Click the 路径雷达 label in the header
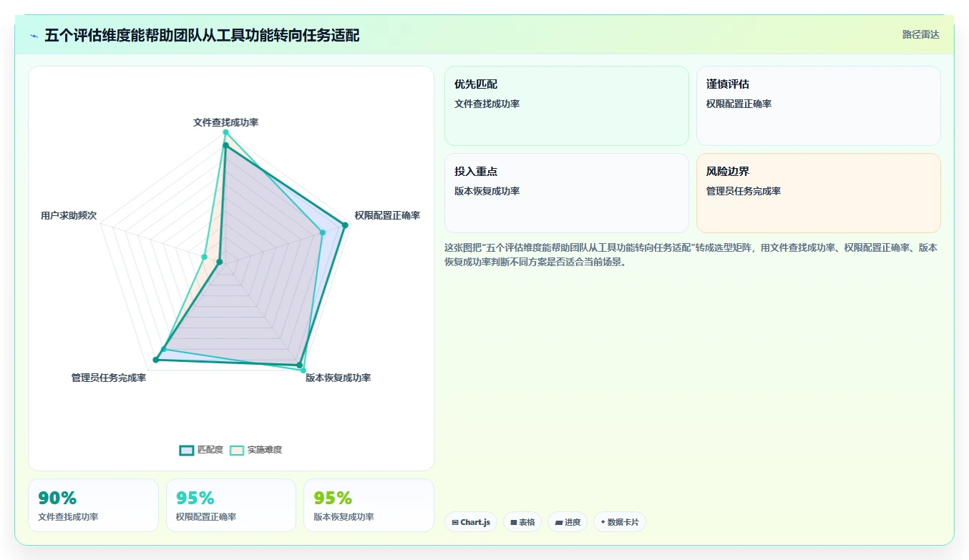Viewport: 969px width, 560px height. (x=920, y=34)
